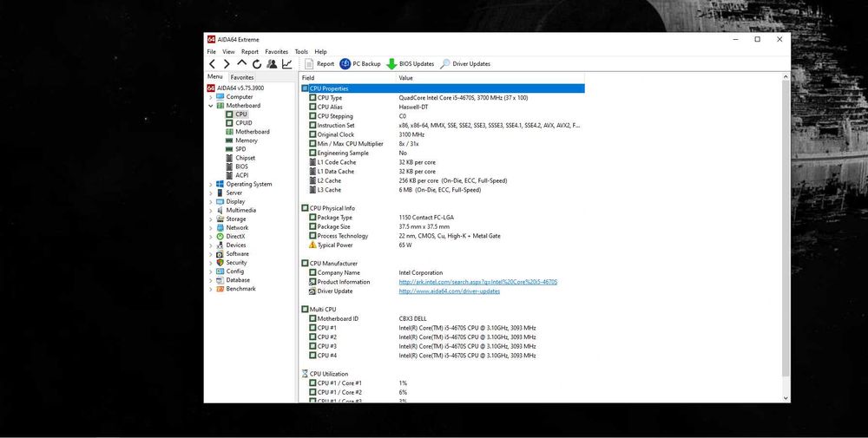Click the green BIOS Updates arrow icon

coord(392,64)
